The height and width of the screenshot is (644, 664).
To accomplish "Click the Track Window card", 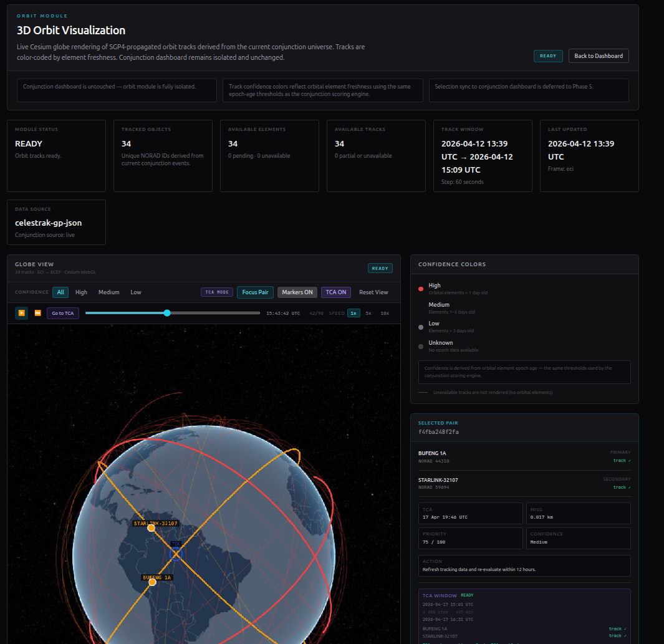I will (x=483, y=156).
